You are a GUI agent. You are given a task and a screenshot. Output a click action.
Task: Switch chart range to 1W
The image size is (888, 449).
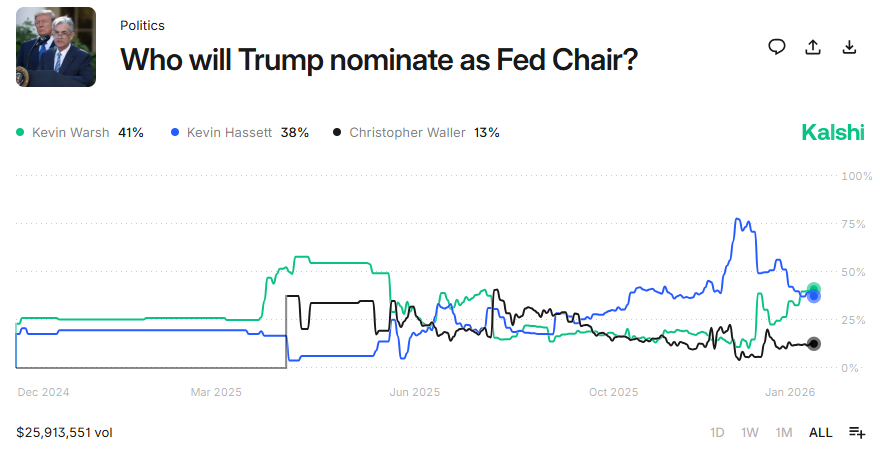[750, 432]
